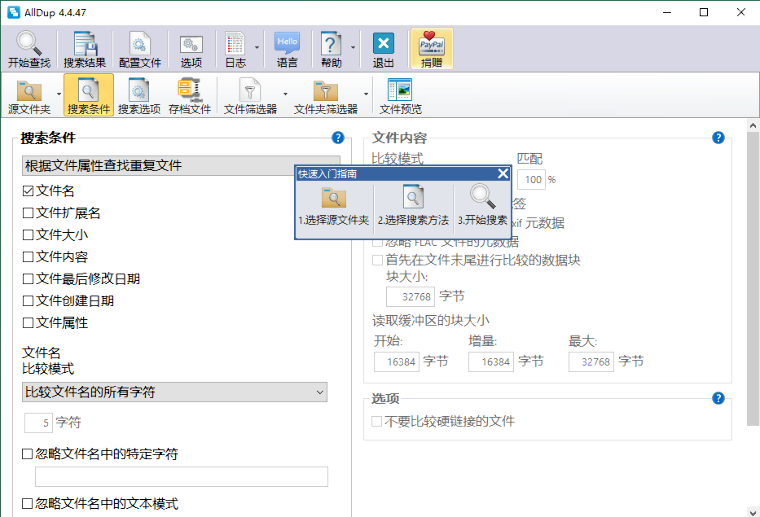760x517 pixels.
Task: Open help for the 搜索条件 section
Action: [338, 138]
